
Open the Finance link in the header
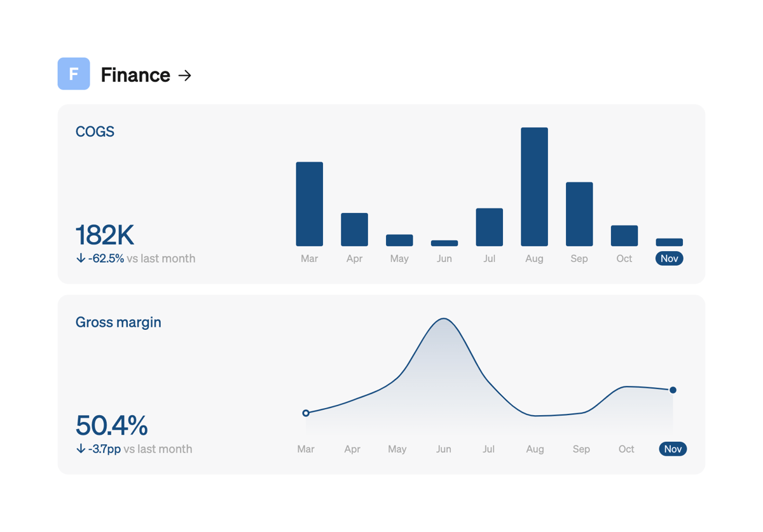[x=135, y=74]
